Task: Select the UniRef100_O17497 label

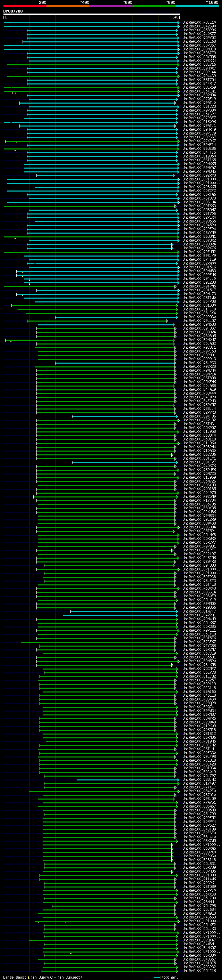Action: [x=199, y=783]
